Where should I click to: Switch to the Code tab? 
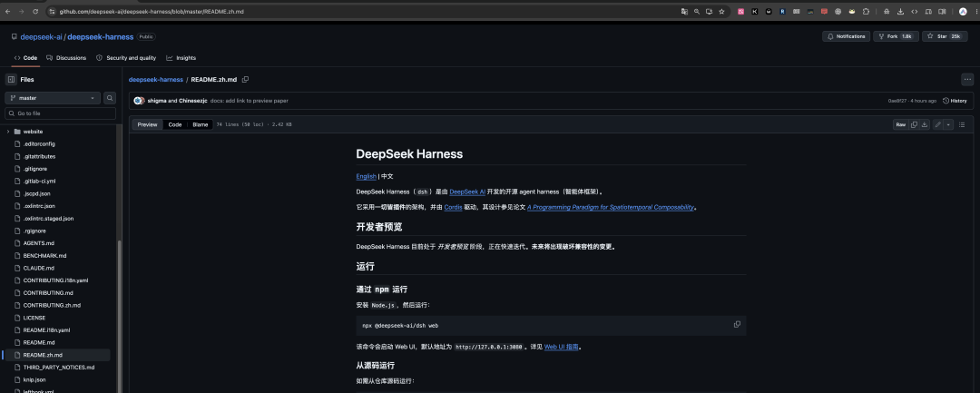tap(25, 57)
